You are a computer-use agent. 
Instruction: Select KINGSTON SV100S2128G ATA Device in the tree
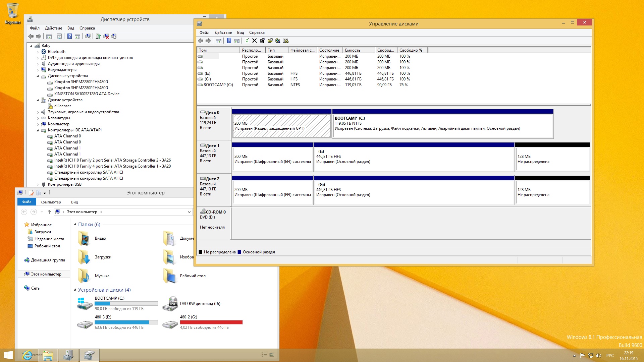click(87, 94)
